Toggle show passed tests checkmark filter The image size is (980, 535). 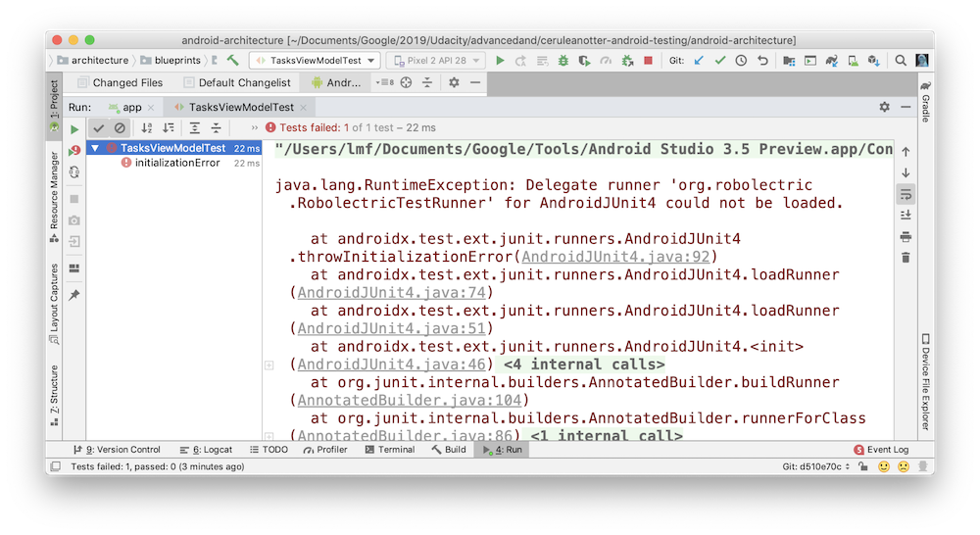point(98,127)
